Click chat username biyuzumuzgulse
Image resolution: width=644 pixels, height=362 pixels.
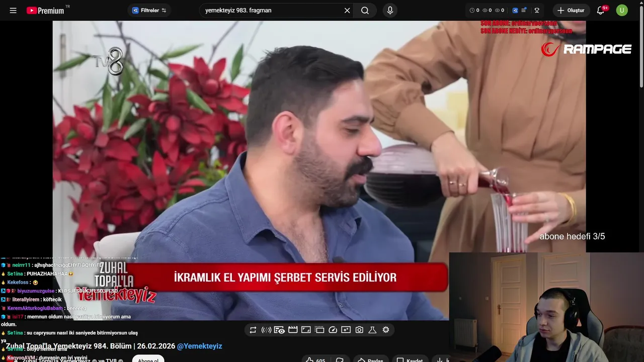click(x=36, y=291)
